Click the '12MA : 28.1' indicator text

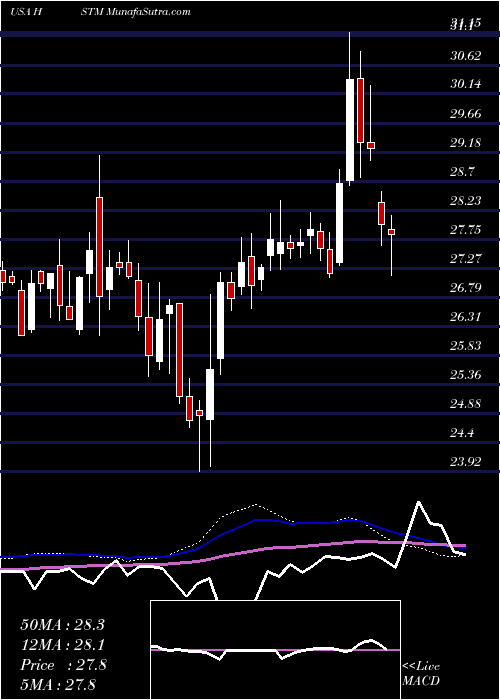click(62, 645)
